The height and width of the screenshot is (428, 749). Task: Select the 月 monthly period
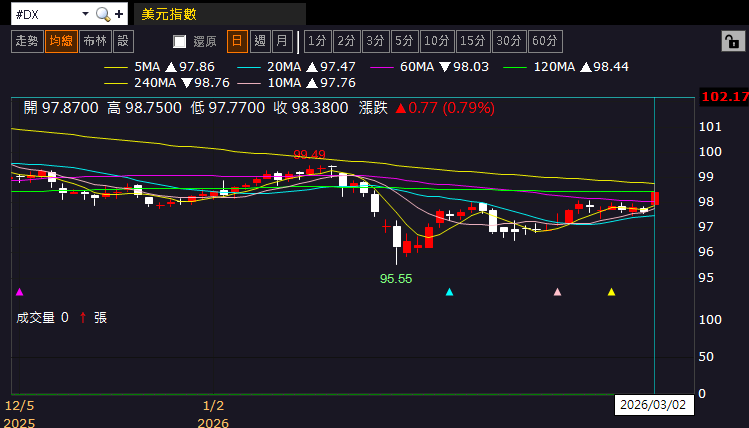pyautogui.click(x=282, y=42)
